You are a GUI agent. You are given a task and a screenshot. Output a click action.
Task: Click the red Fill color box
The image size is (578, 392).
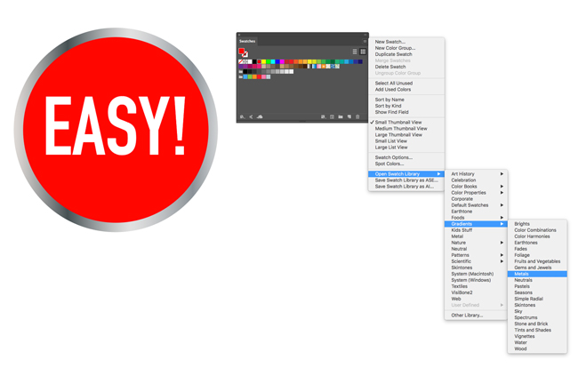[x=242, y=52]
